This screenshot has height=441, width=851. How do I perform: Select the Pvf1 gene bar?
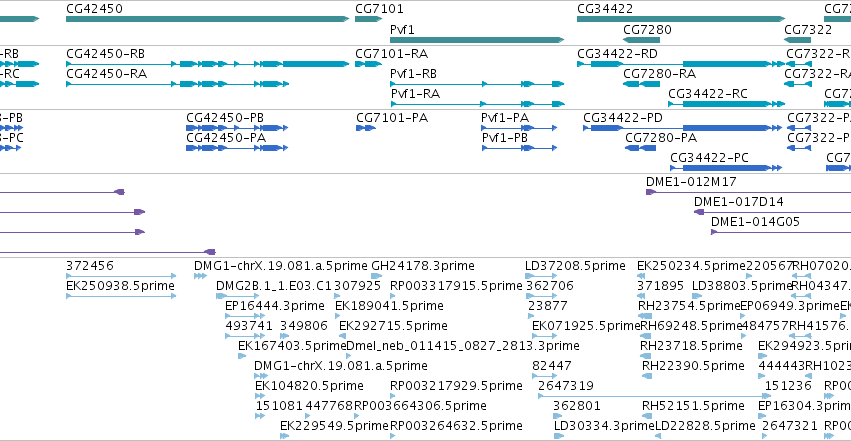[477, 40]
